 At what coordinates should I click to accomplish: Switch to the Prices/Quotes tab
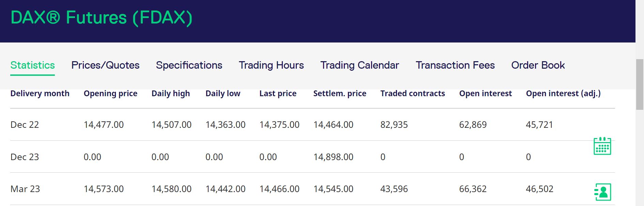(105, 65)
